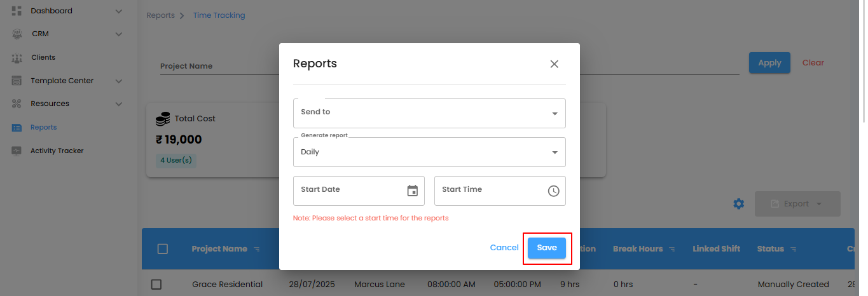Select Reports in the sidebar
This screenshot has width=868, height=296.
(x=44, y=127)
